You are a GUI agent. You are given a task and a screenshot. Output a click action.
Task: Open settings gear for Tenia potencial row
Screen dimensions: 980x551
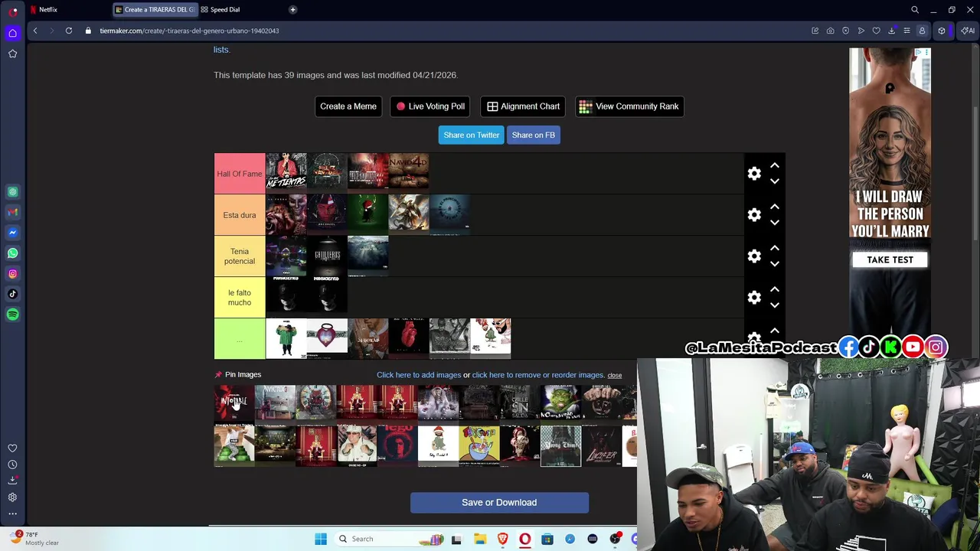754,256
